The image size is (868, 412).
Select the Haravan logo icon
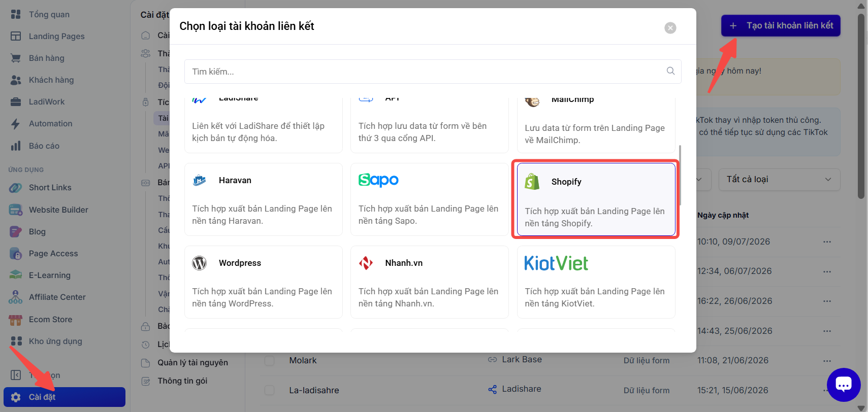pos(200,180)
